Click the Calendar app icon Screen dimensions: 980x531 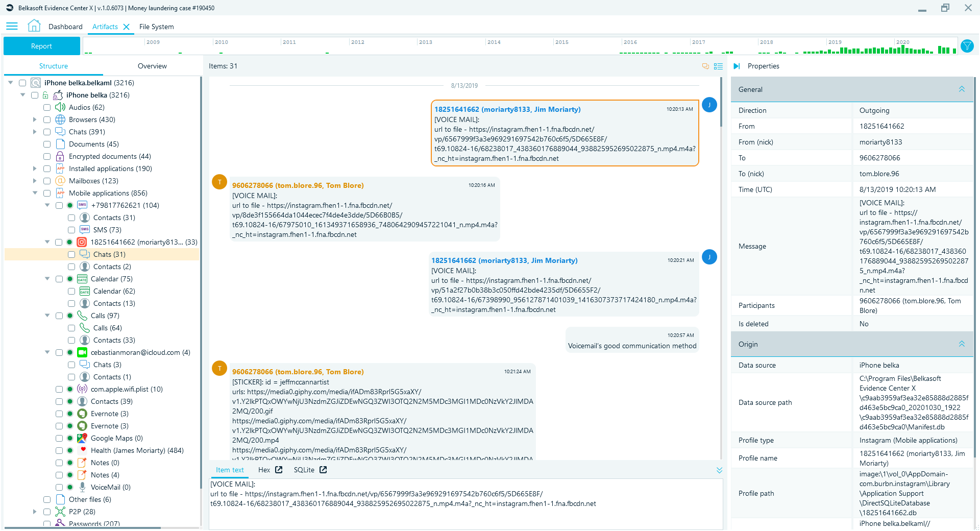point(82,279)
